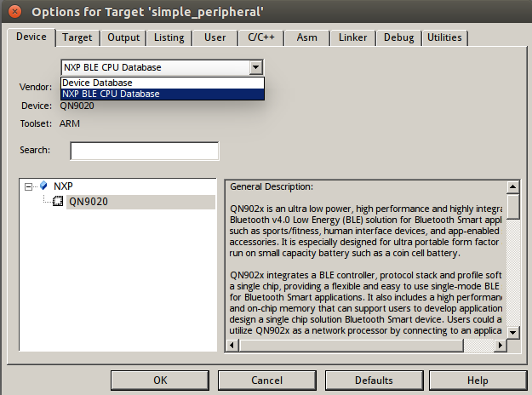
Task: Switch to the Linker tab
Action: coord(353,37)
